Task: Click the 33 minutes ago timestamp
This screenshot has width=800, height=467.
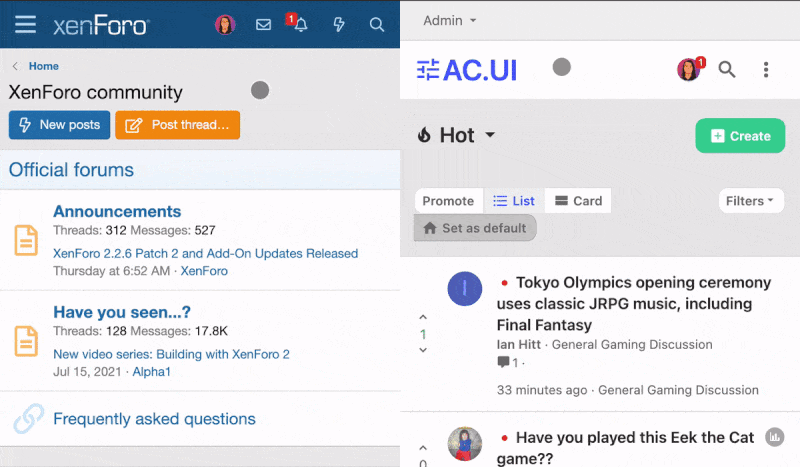Action: click(x=542, y=390)
